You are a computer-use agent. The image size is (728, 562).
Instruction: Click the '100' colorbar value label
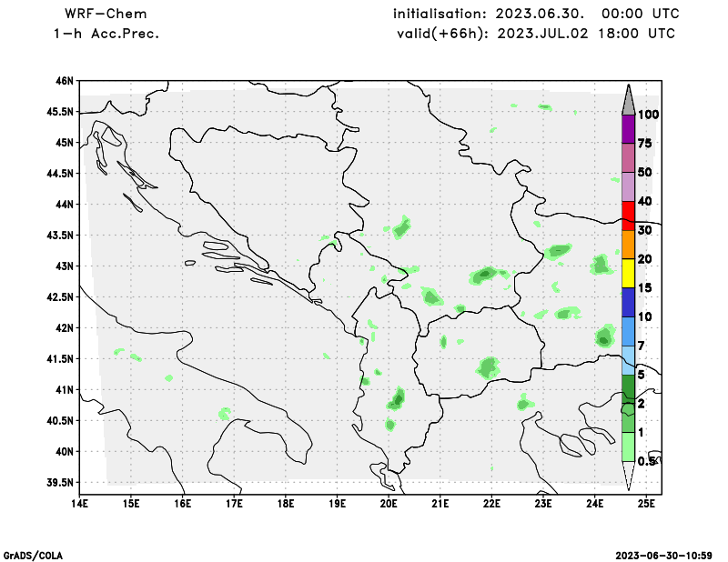[648, 115]
